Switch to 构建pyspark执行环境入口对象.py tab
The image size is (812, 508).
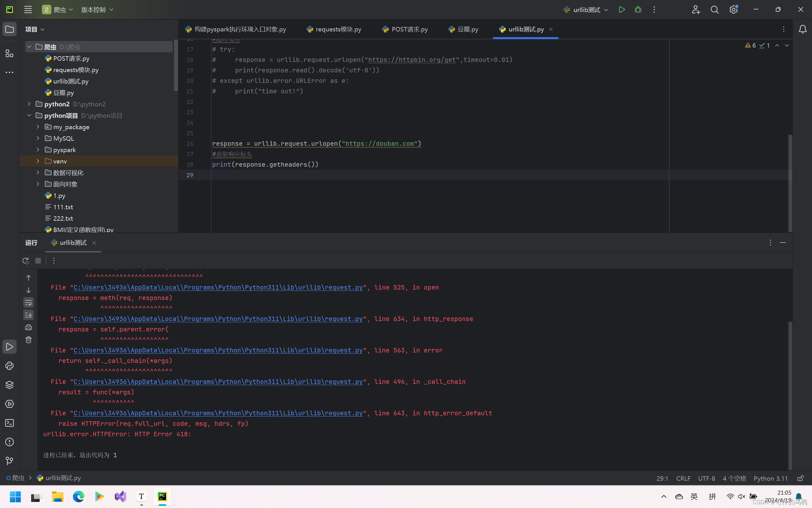point(236,29)
